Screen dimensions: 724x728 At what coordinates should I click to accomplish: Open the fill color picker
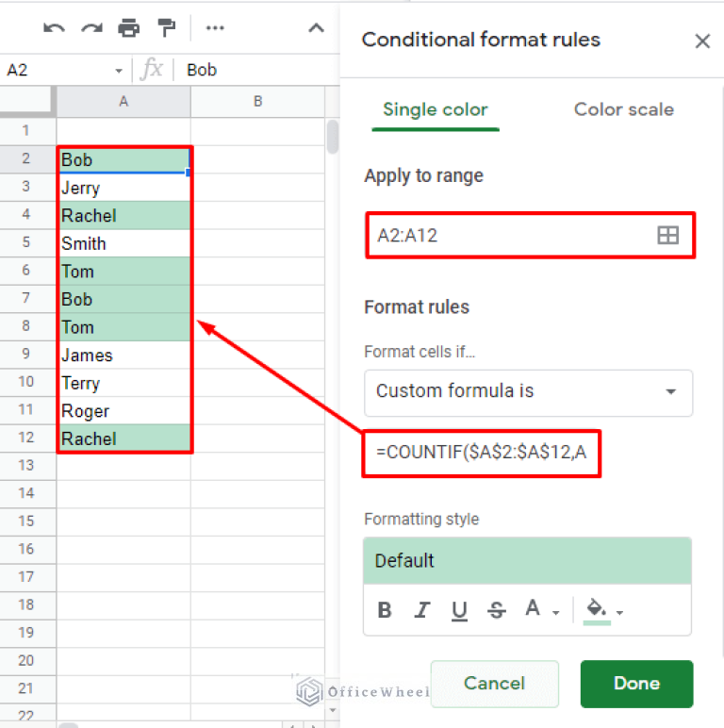point(603,610)
